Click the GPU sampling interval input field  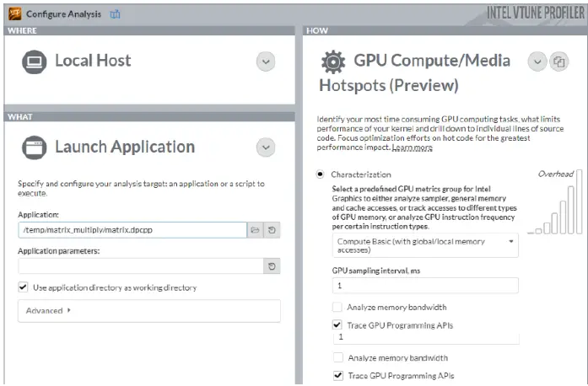pos(425,286)
